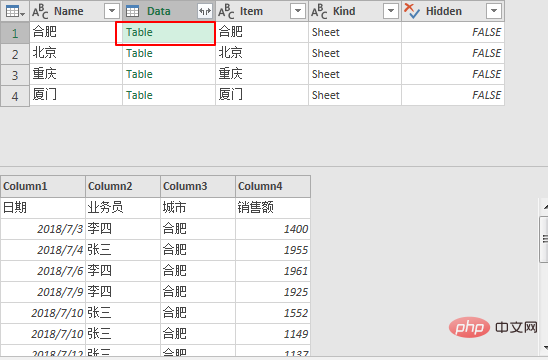
Task: Select the highlighted Table cell for 合肥
Action: pos(165,33)
